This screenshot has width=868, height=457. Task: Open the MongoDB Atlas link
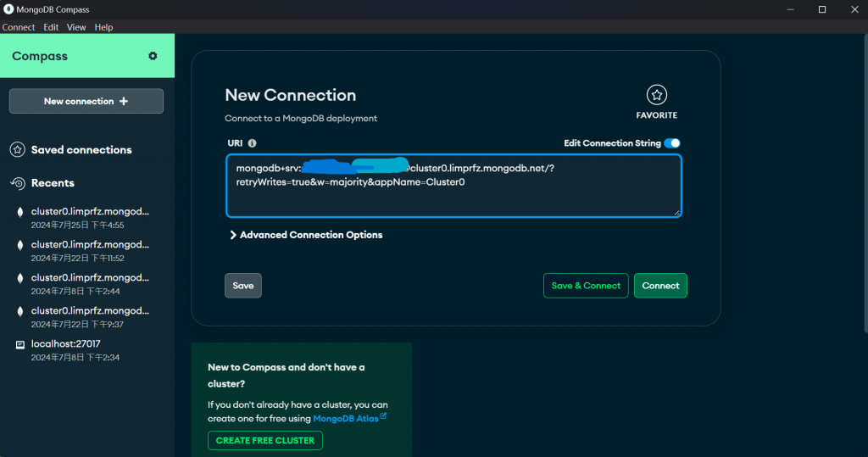(346, 418)
